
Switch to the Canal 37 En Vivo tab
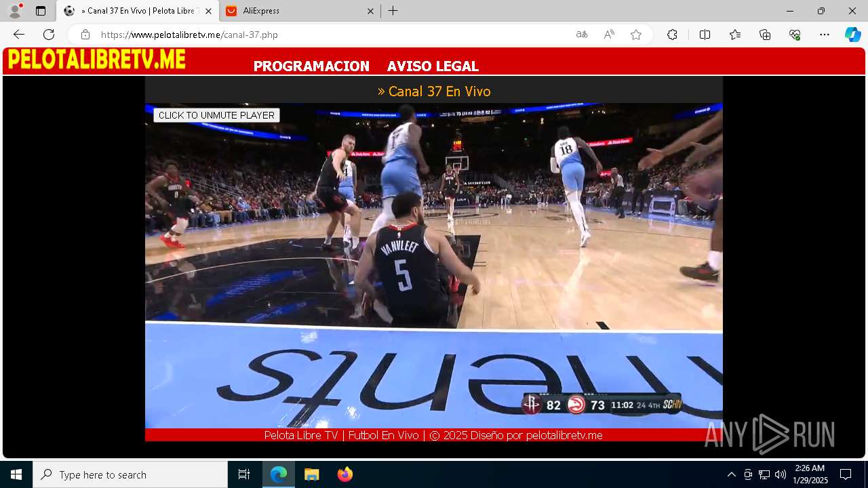138,11
